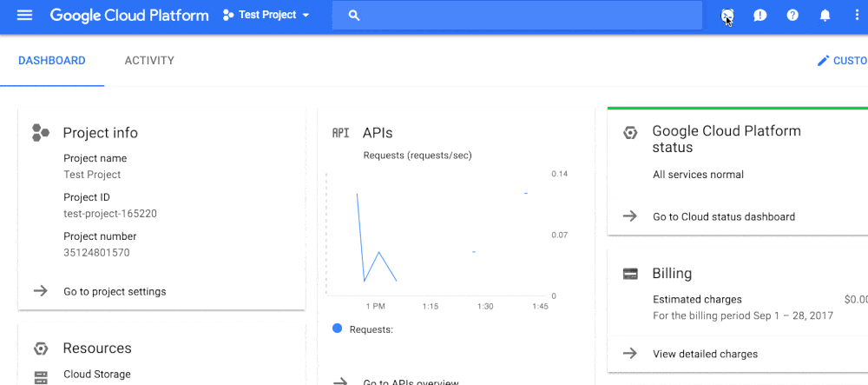Click the project number 35124801570
This screenshot has width=868, height=385.
96,253
